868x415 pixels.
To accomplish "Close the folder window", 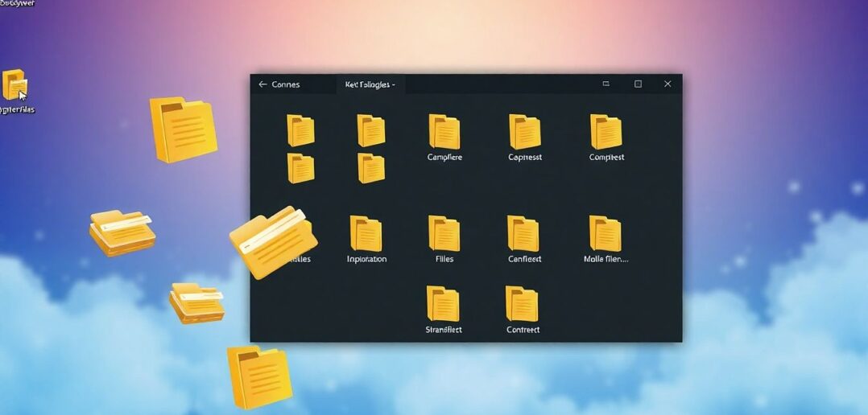I will tap(668, 84).
